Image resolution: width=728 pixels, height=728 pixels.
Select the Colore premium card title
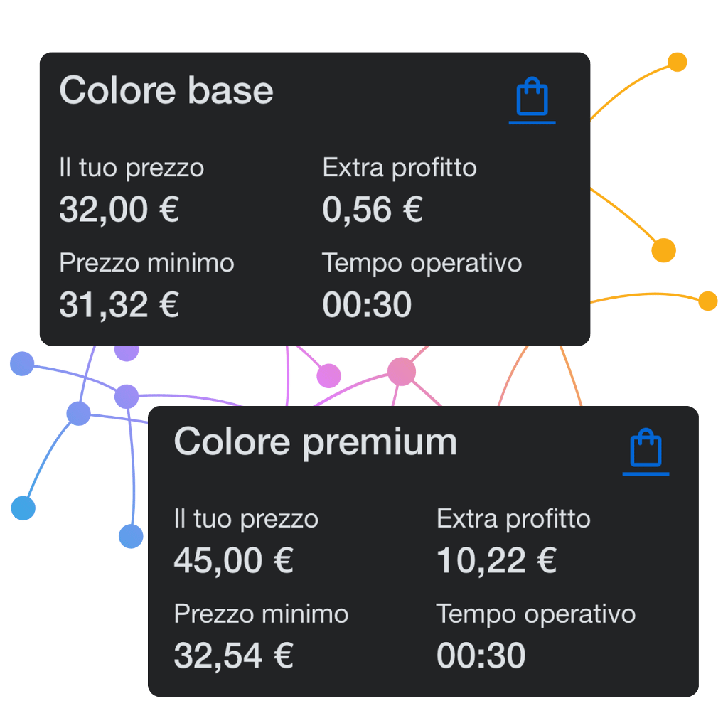[x=315, y=442]
